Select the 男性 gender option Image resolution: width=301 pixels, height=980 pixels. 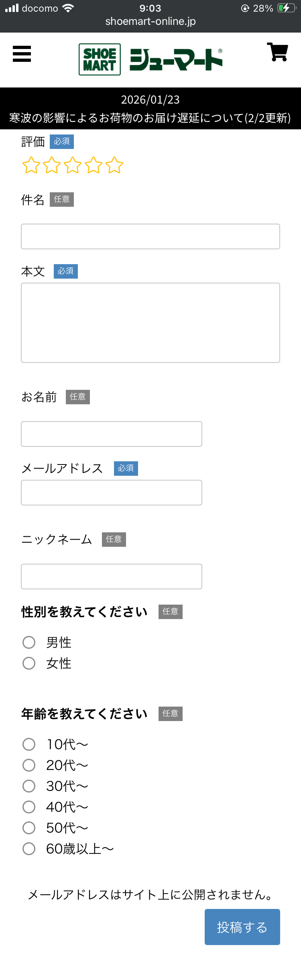coord(28,643)
